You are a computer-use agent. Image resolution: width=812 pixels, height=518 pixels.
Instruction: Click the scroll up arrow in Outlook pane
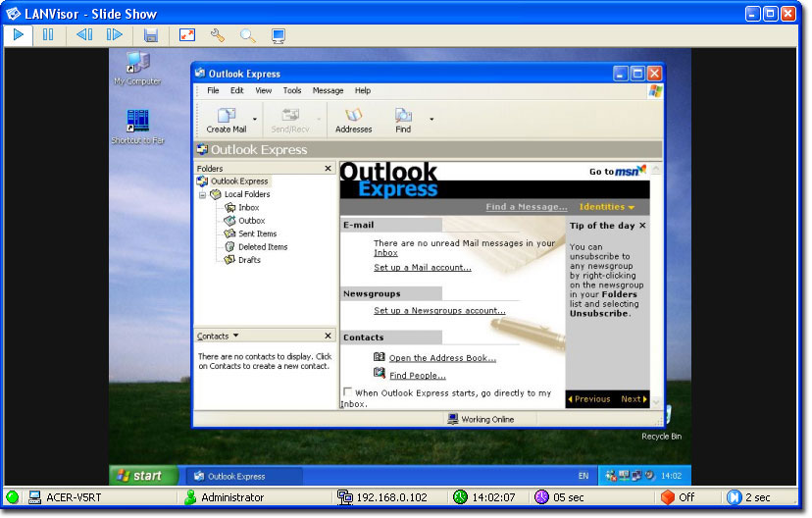(x=656, y=169)
